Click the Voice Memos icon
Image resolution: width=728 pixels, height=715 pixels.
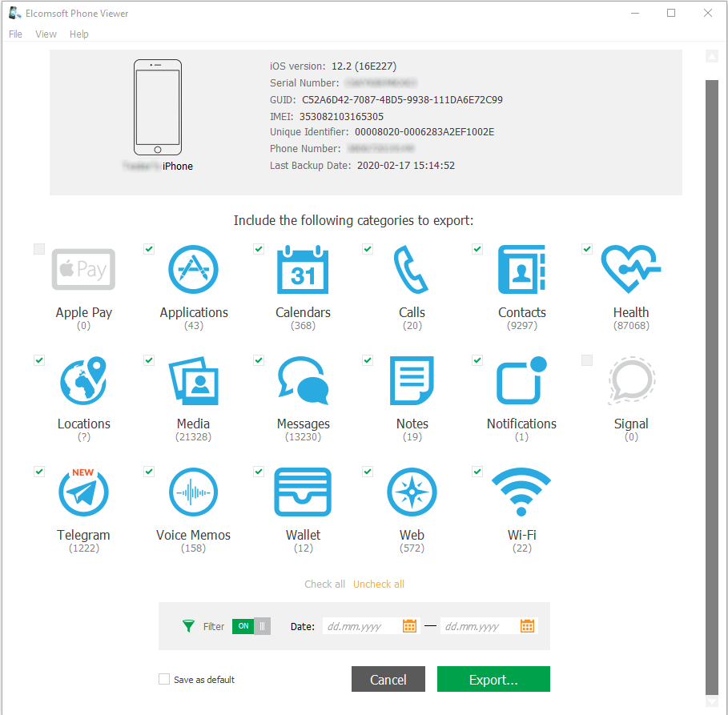point(193,492)
